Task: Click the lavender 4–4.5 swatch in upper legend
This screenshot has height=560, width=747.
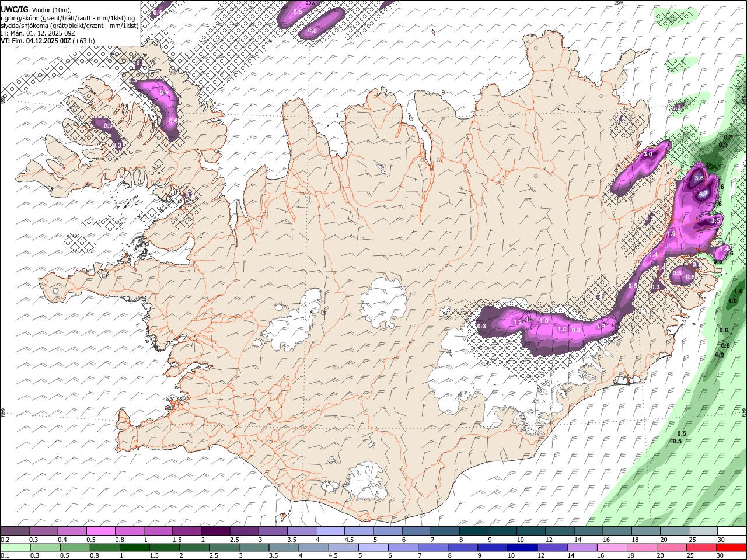Action: click(x=330, y=531)
